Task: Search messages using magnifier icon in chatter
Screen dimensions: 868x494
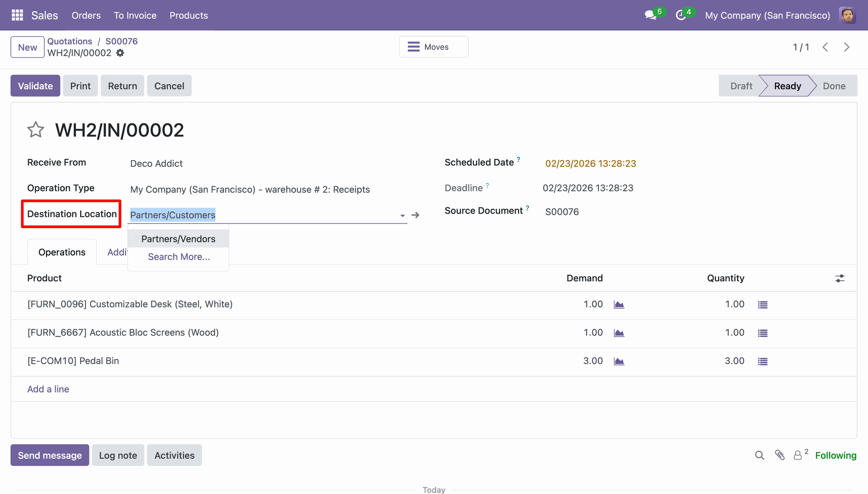Action: [x=759, y=456]
